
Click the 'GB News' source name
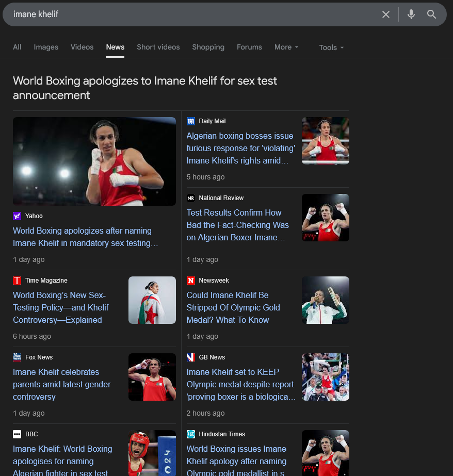pos(212,357)
